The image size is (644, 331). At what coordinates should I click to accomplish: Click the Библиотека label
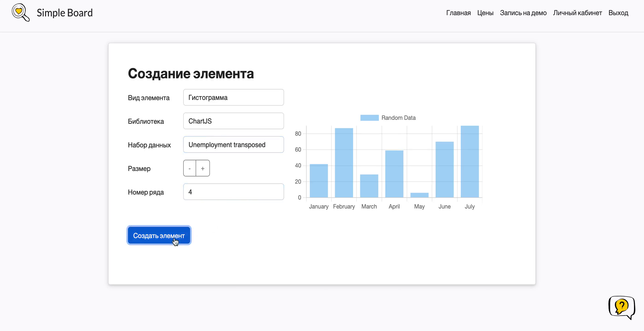[146, 121]
